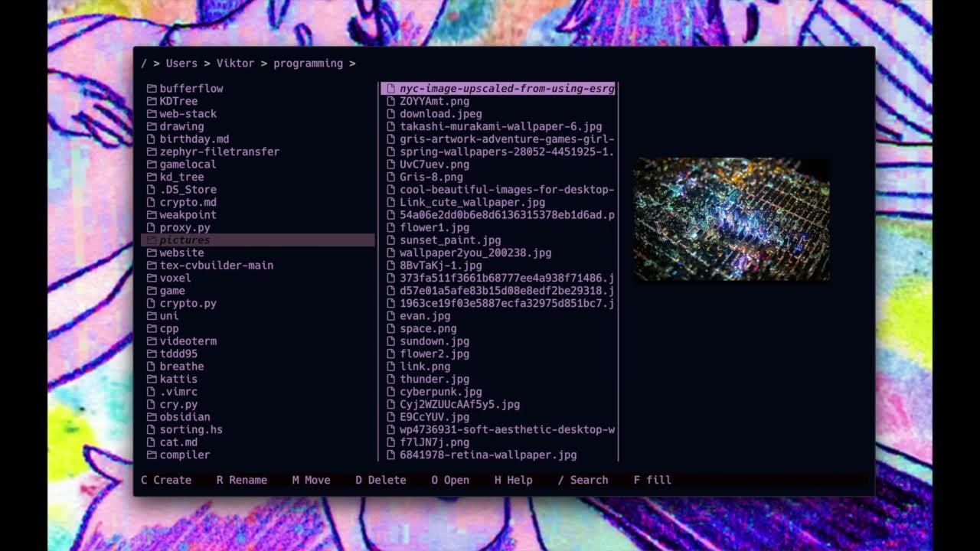Viewport: 980px width, 551px height.
Task: Select gris-artwork-adventure-games-girl file
Action: click(x=507, y=139)
